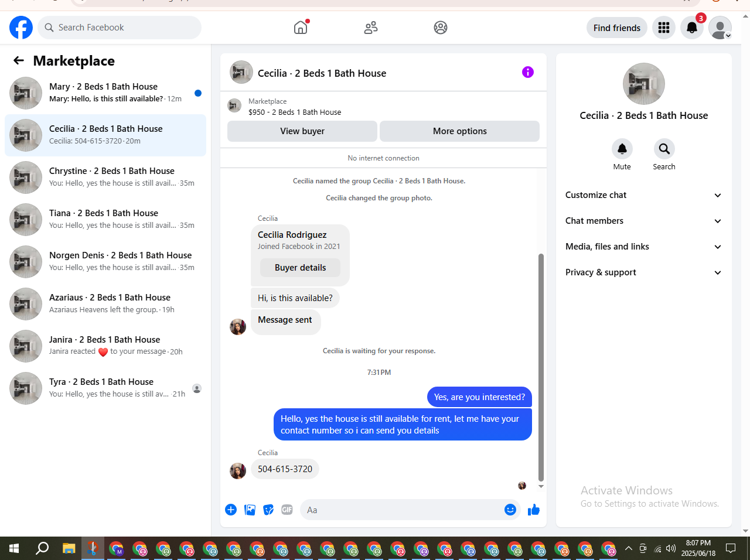
Task: Open the Windows action center notifications icon
Action: click(x=731, y=548)
